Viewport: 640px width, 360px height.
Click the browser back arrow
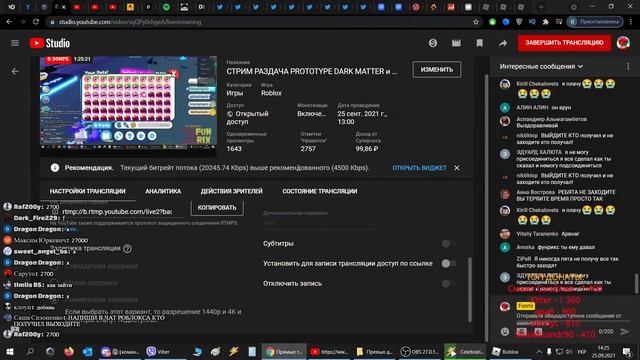[x=9, y=22]
